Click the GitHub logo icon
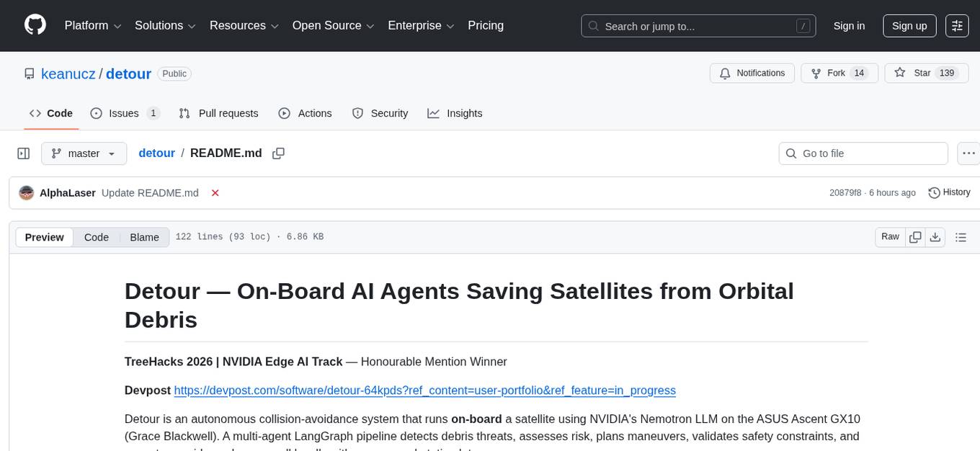Screen dimensions: 980x451 pos(35,25)
